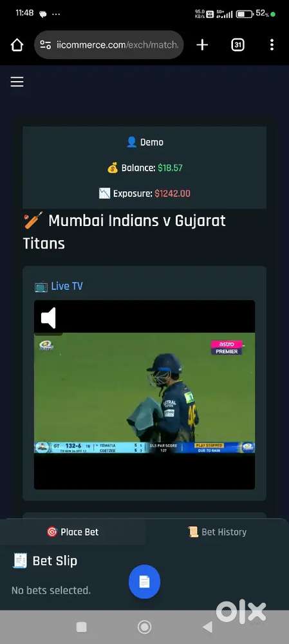Open a new browser tab
Image resolution: width=289 pixels, height=644 pixels.
[x=202, y=45]
